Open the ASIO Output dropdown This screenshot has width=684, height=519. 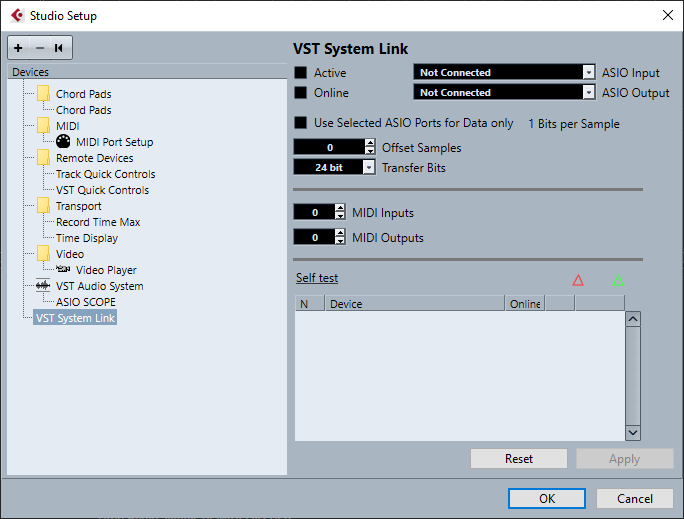click(x=588, y=93)
